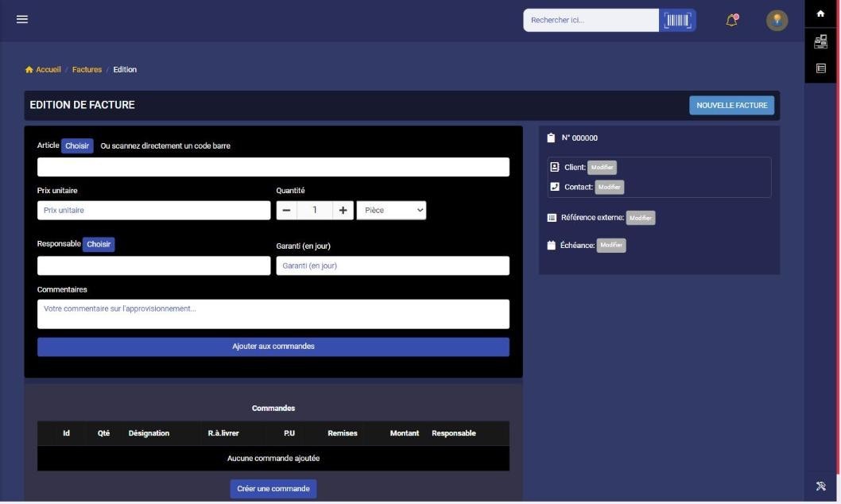Focus the Rechercher ici search field

pyautogui.click(x=591, y=21)
